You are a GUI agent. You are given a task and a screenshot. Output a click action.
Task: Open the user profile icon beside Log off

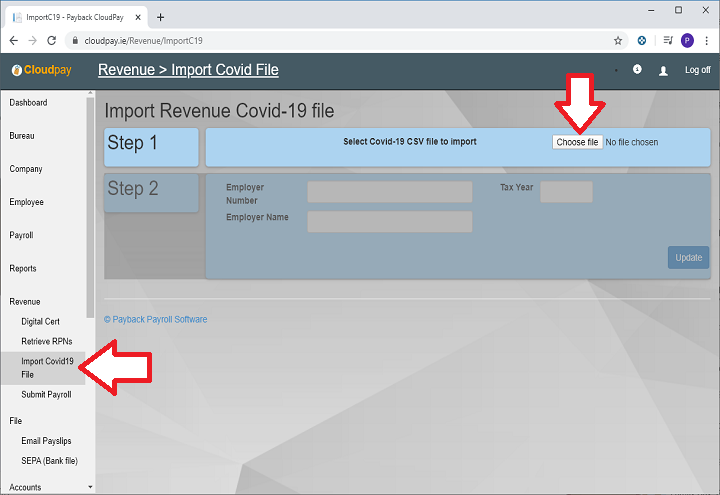pyautogui.click(x=663, y=71)
